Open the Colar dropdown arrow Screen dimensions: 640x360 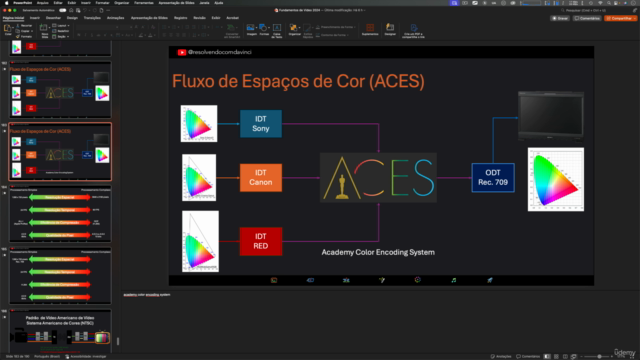(13, 28)
